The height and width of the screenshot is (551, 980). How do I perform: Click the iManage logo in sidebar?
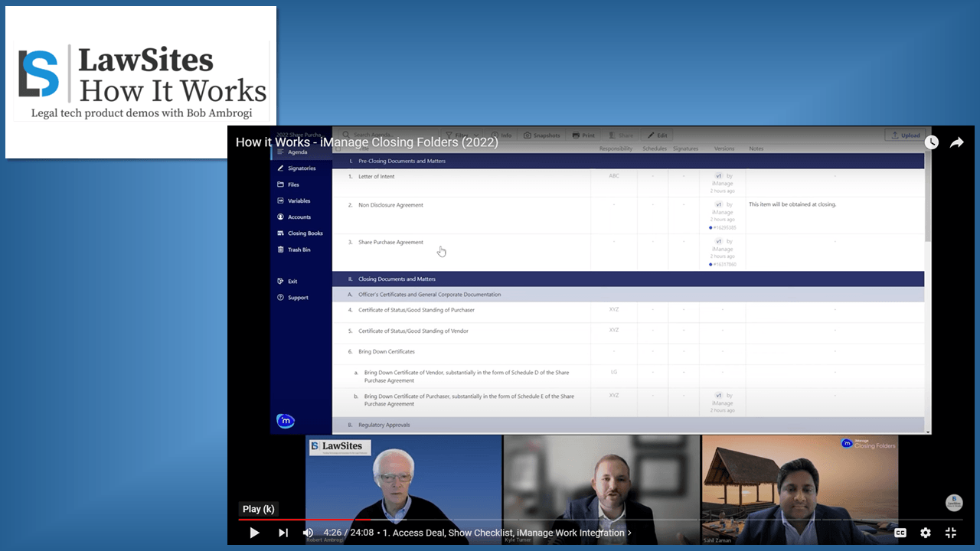(286, 421)
